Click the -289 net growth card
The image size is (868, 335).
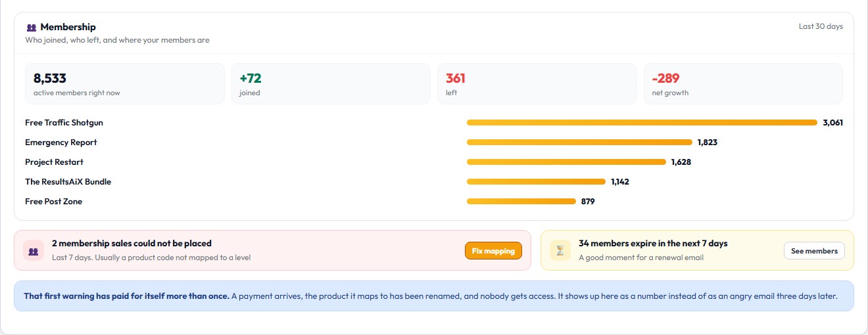[743, 84]
